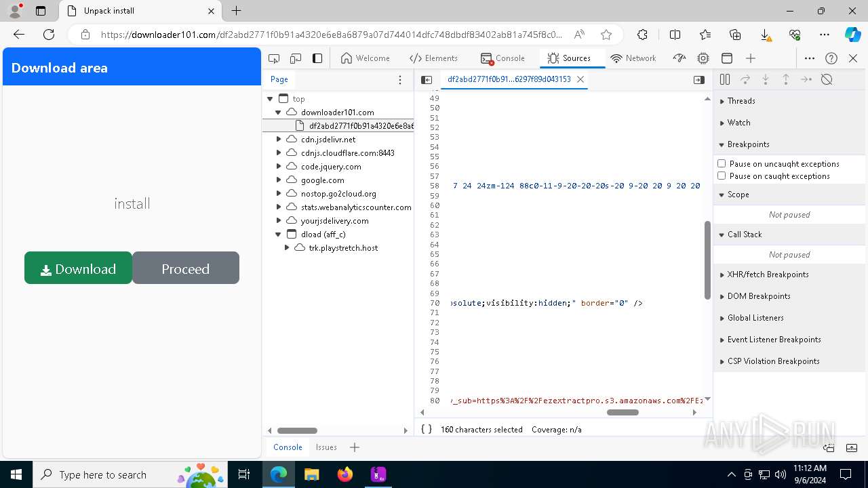868x488 pixels.
Task: Pause script execution
Action: 725,79
